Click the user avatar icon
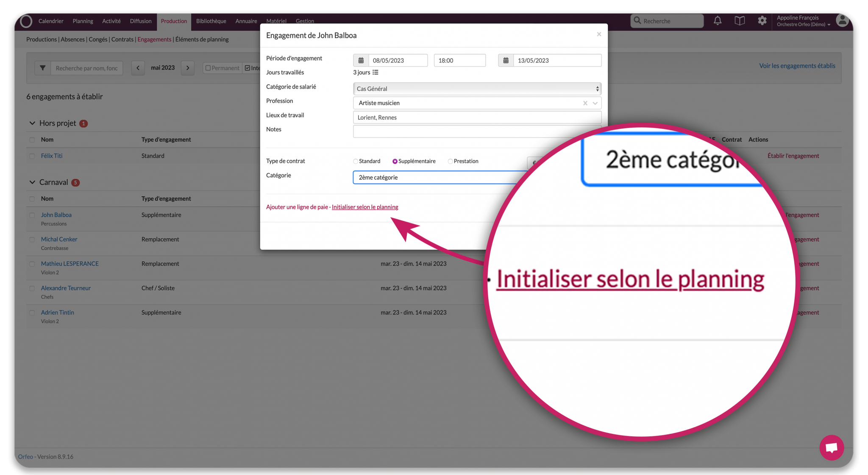The image size is (868, 475). point(843,20)
